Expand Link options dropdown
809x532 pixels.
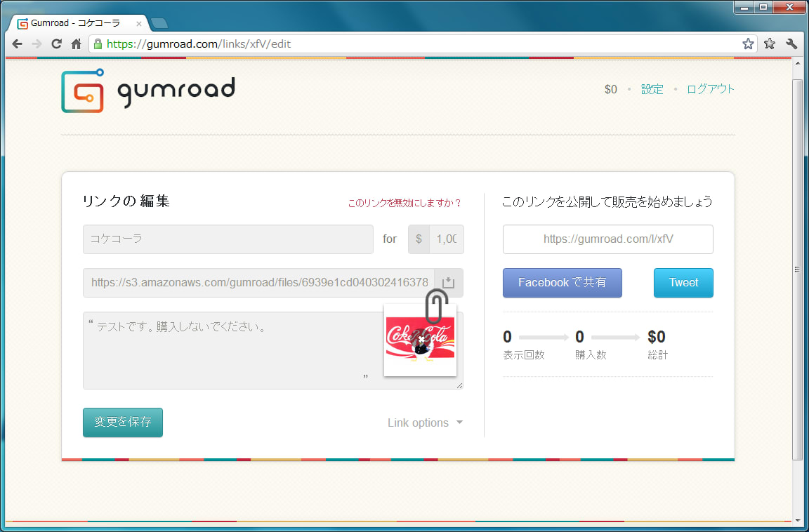(x=425, y=423)
